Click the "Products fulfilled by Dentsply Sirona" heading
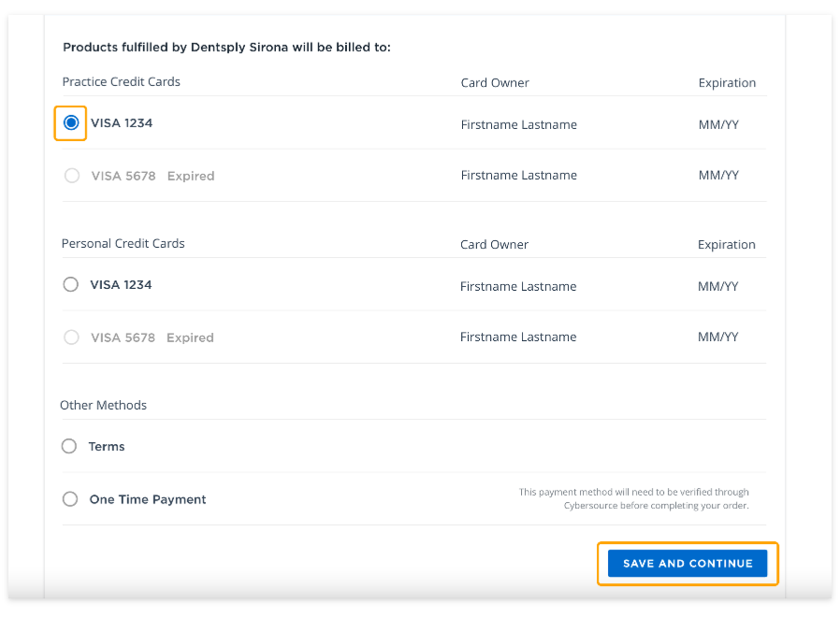This screenshot has width=840, height=617. click(226, 47)
